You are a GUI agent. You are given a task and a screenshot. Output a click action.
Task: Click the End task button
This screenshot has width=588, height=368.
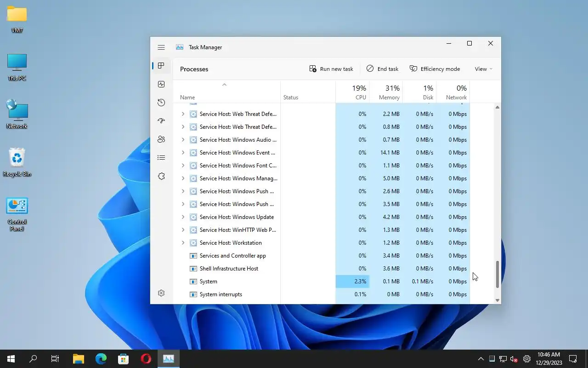(382, 69)
